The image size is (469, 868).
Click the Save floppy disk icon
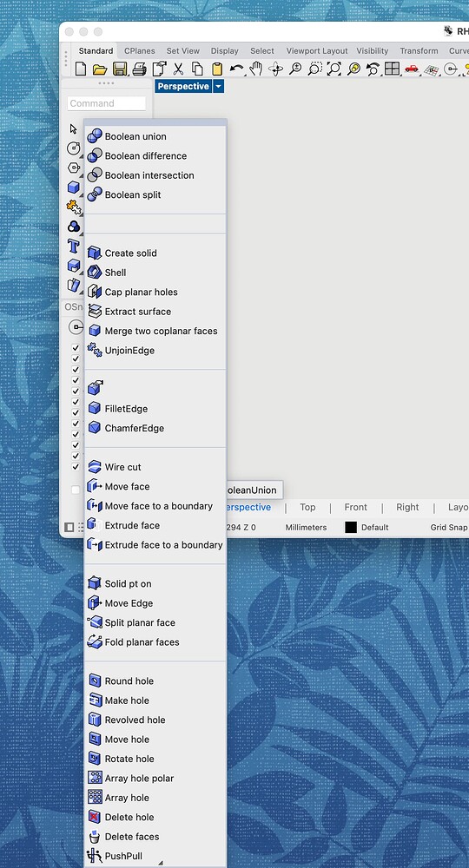(x=120, y=69)
